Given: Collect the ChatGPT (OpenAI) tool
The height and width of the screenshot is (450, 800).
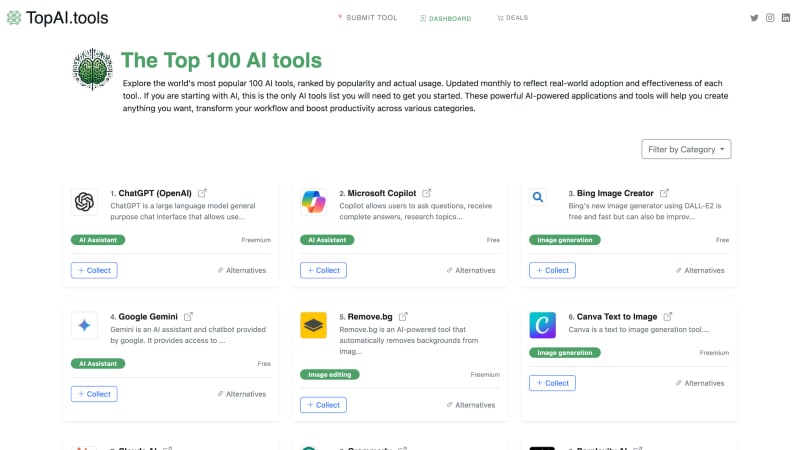Looking at the screenshot, I should 94,270.
